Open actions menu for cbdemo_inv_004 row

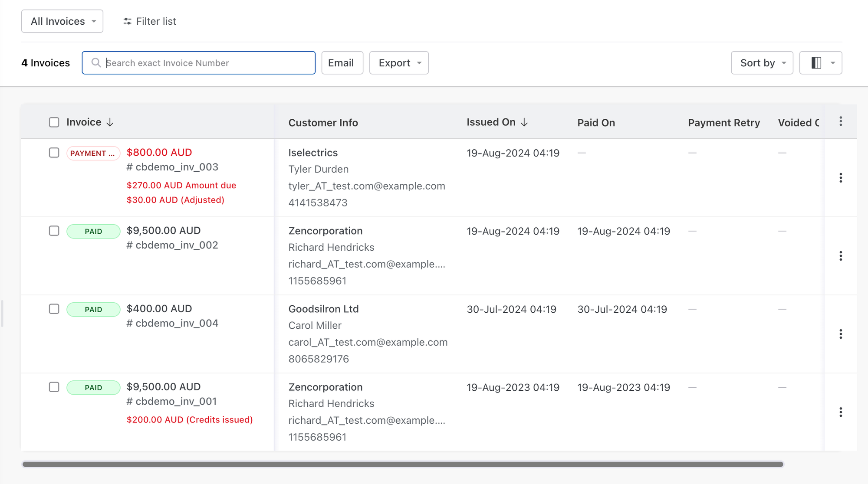tap(841, 334)
